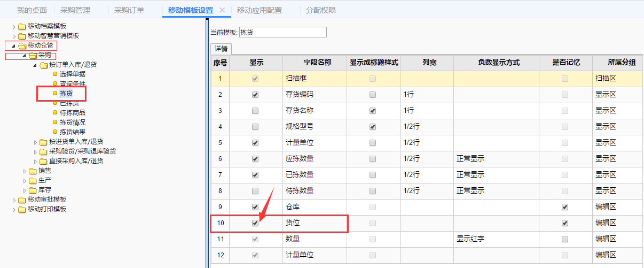The image size is (644, 268).
Task: Select the 拣货结果 tree item
Action: pos(72,132)
